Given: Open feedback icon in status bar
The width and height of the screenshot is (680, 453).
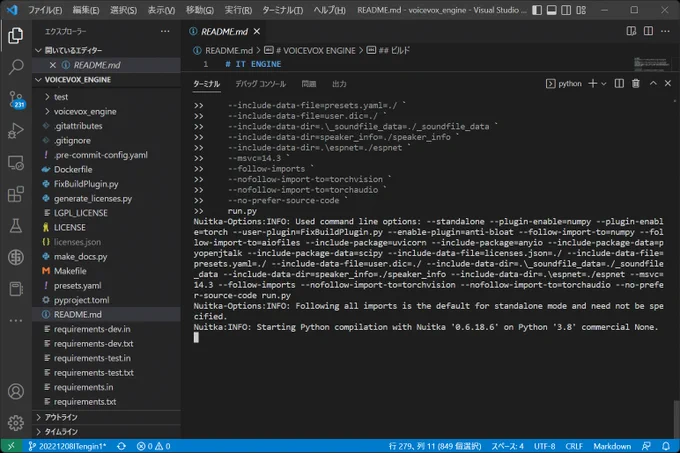Looking at the screenshot, I should point(646,446).
